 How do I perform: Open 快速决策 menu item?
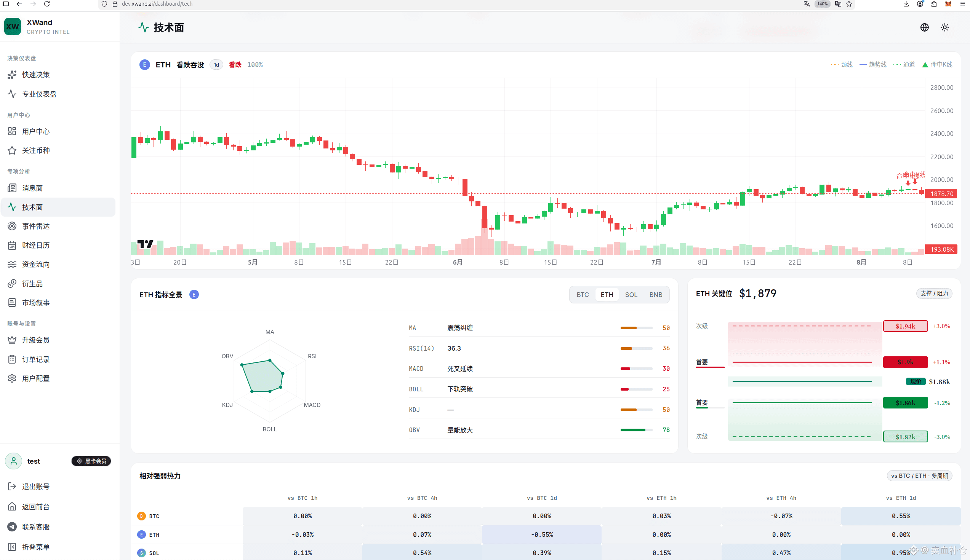click(58, 75)
